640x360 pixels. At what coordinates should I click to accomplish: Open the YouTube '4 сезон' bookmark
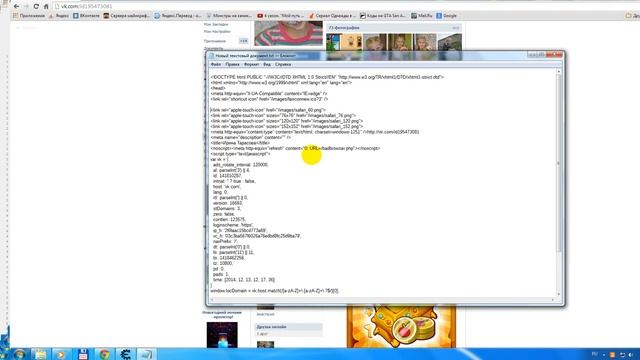[x=280, y=16]
